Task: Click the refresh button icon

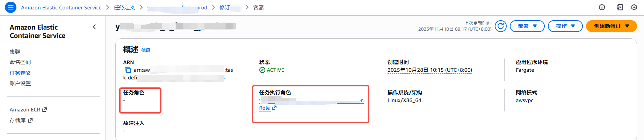Action: point(500,26)
